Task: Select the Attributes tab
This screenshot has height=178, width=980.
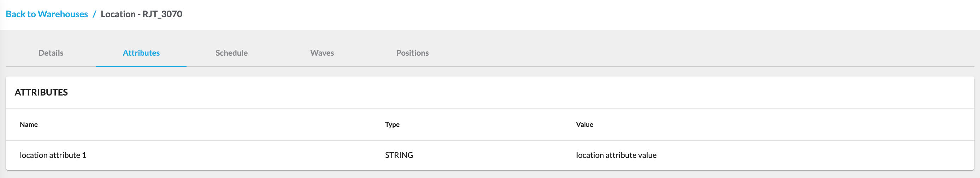Action: point(141,53)
